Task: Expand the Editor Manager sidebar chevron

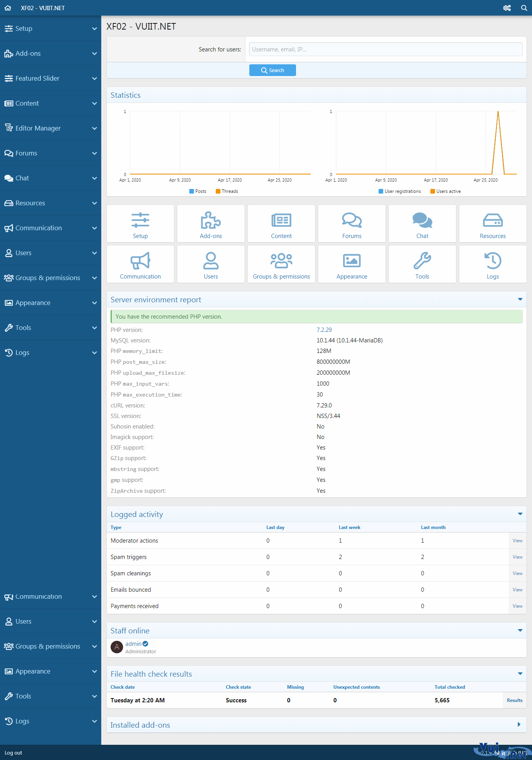Action: point(94,128)
